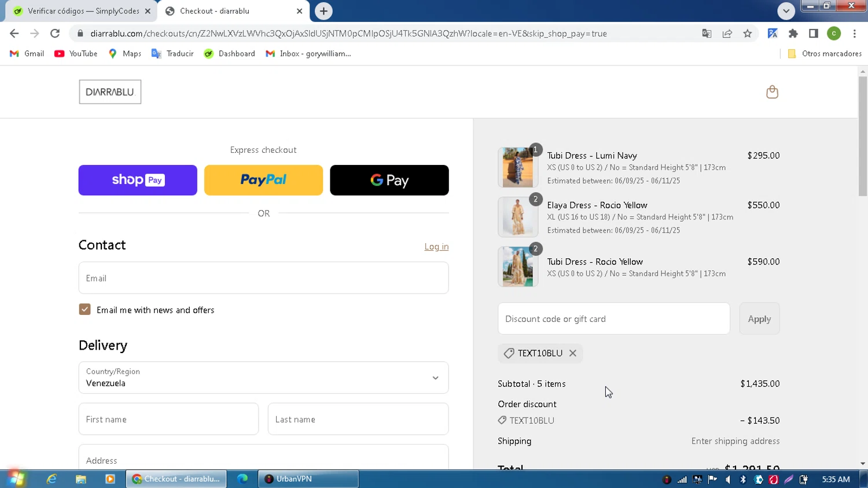The image size is (868, 488).
Task: Focus the First name field
Action: coord(168,419)
